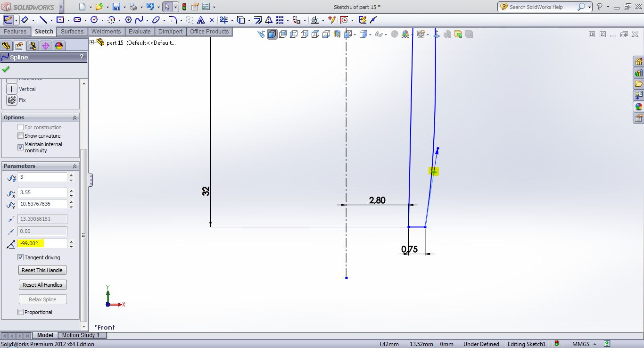Open the Evaluate tab
The width and height of the screenshot is (644, 348).
click(140, 32)
